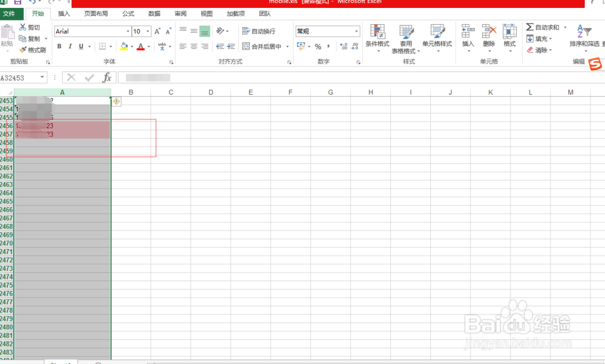Switch to Insert (插入) tab
The image size is (605, 364).
[x=64, y=14]
